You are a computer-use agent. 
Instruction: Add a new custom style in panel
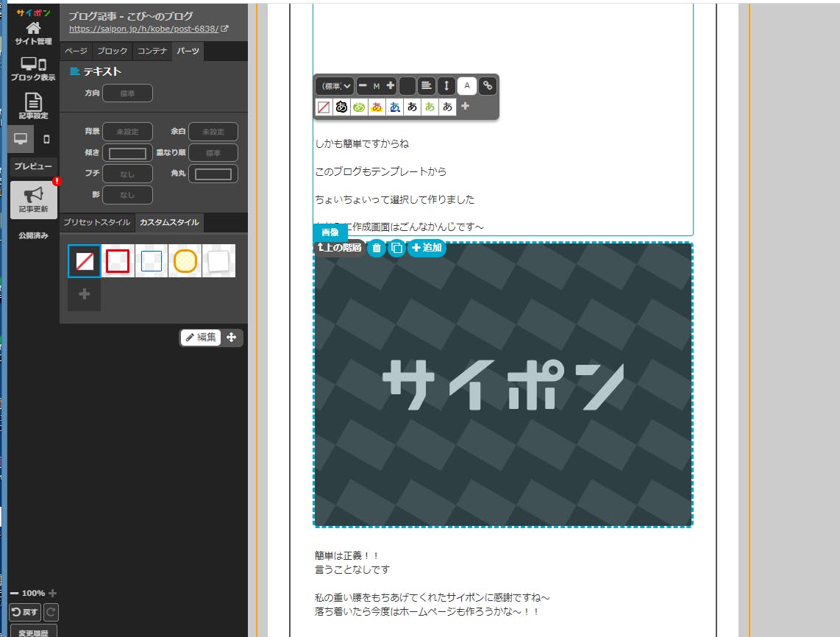tap(85, 294)
